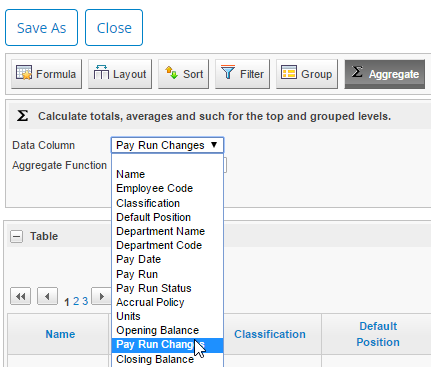The image size is (431, 367).
Task: Click the Save As button
Action: [41, 28]
